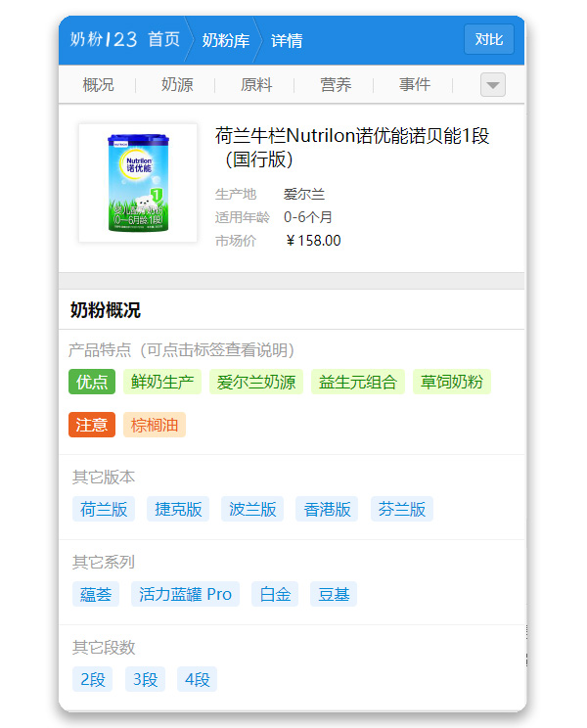Image resolution: width=587 pixels, height=728 pixels.
Task: Show the 事件 tab
Action: click(415, 84)
